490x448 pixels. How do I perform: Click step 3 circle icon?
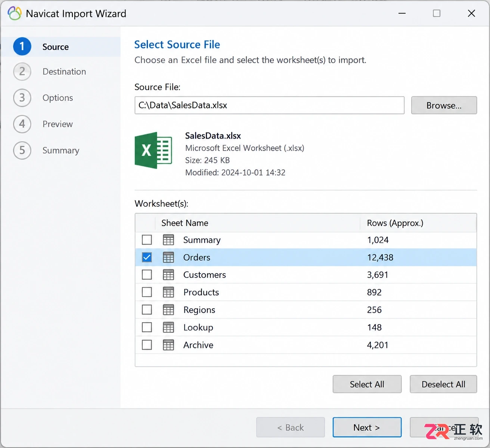[x=22, y=98]
